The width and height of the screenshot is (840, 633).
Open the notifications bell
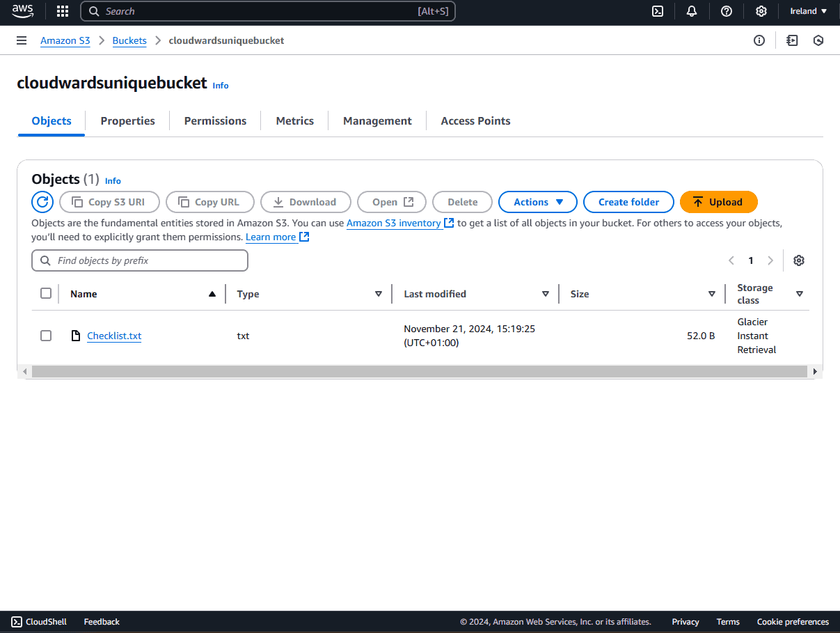(x=692, y=11)
